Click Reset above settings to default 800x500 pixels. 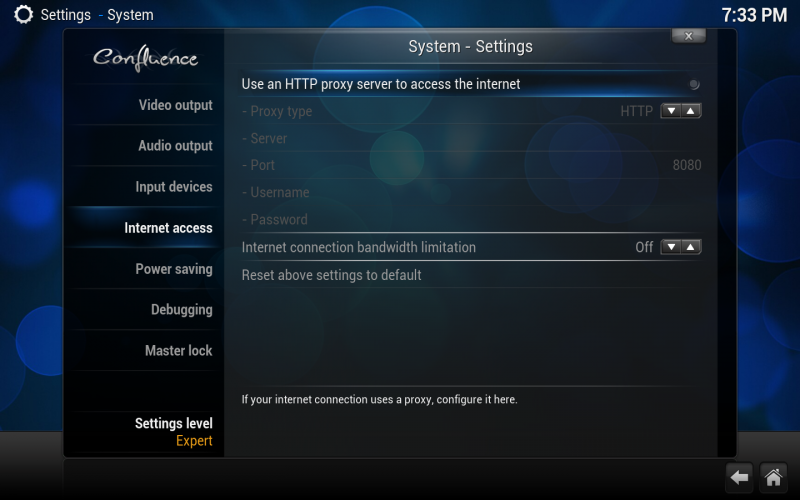point(471,275)
